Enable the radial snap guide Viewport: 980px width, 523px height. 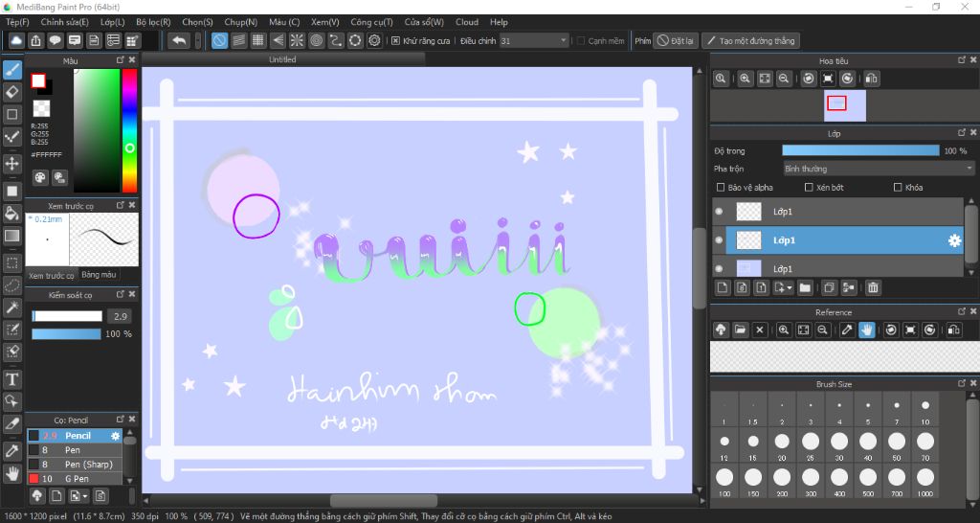pos(297,40)
